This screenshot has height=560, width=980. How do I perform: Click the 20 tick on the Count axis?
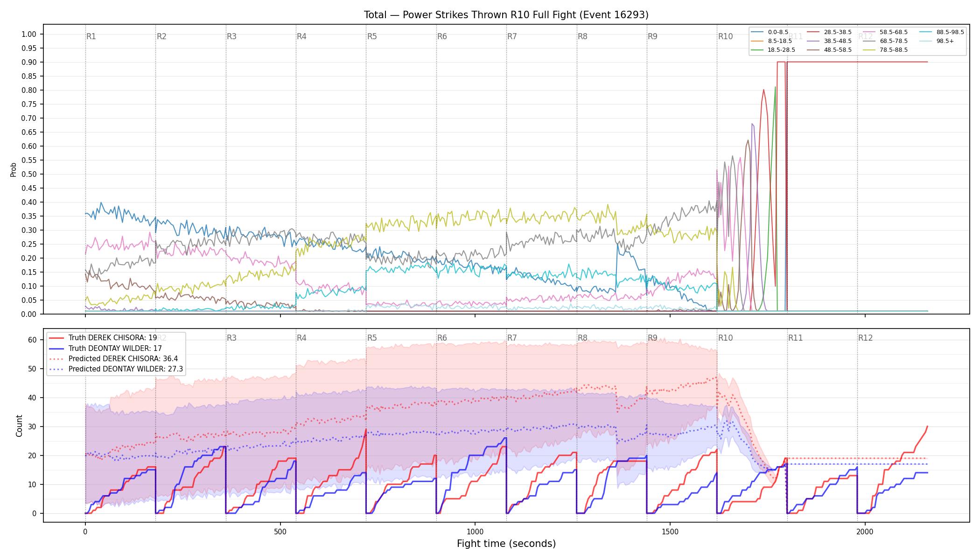[32, 455]
